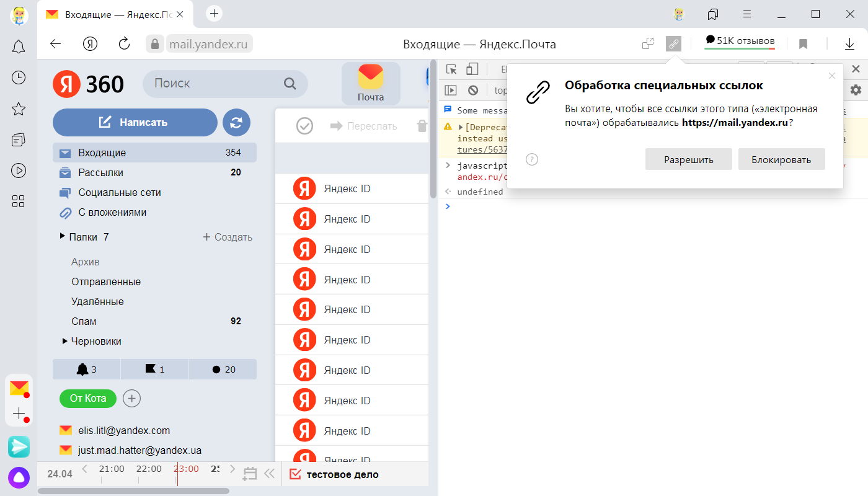Filter unread messages button 20
The height and width of the screenshot is (496, 868).
click(x=223, y=369)
